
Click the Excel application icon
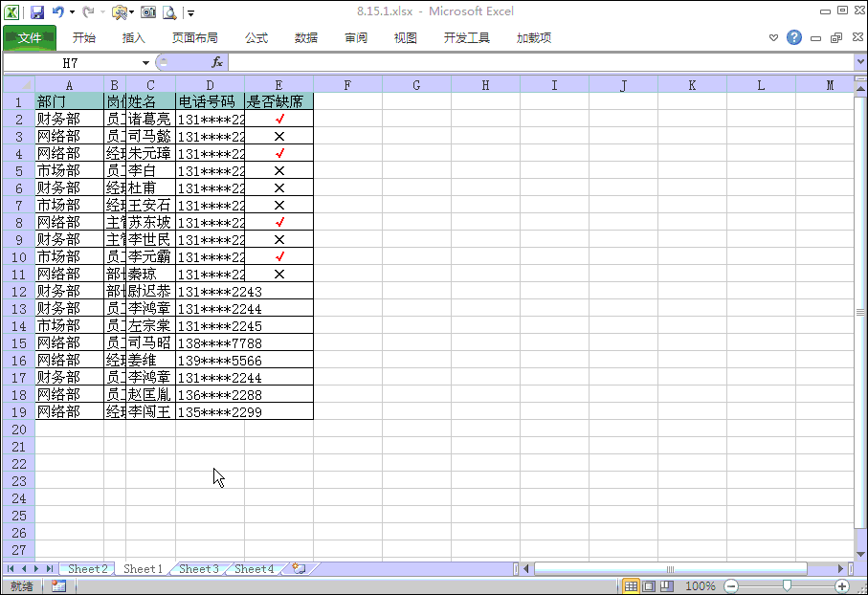(11, 12)
